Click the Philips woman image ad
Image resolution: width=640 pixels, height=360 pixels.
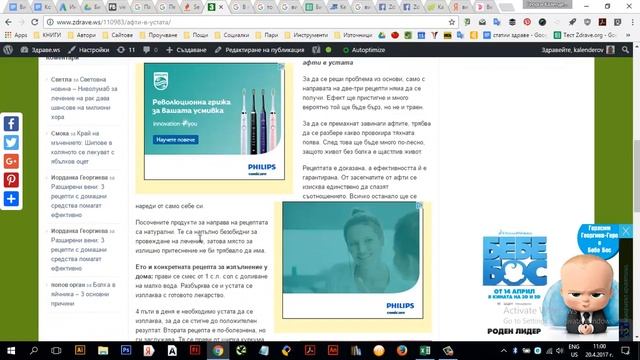353,260
